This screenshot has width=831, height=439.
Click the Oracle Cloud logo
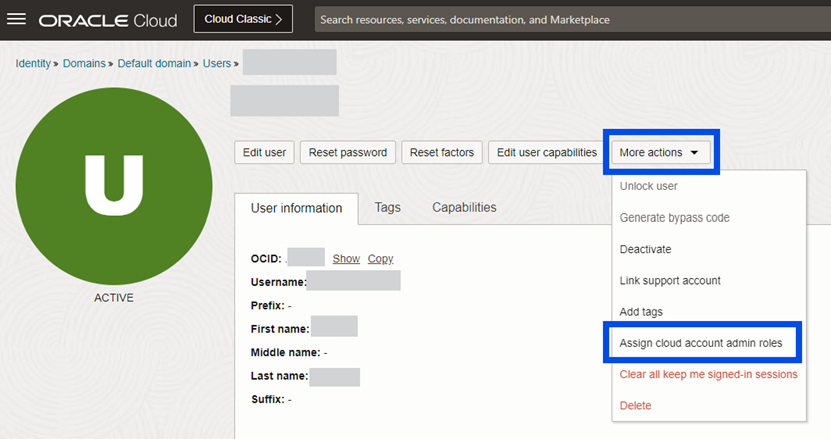107,20
